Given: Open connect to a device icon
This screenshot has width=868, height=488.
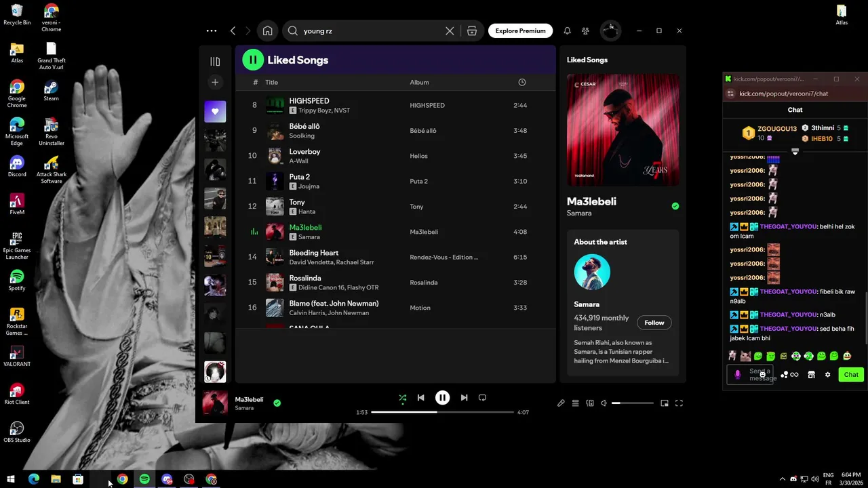Looking at the screenshot, I should (590, 403).
